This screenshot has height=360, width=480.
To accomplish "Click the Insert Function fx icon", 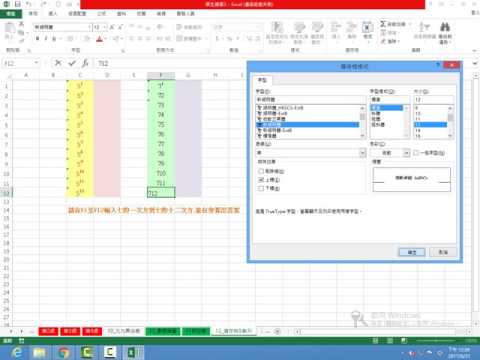I will pyautogui.click(x=85, y=63).
